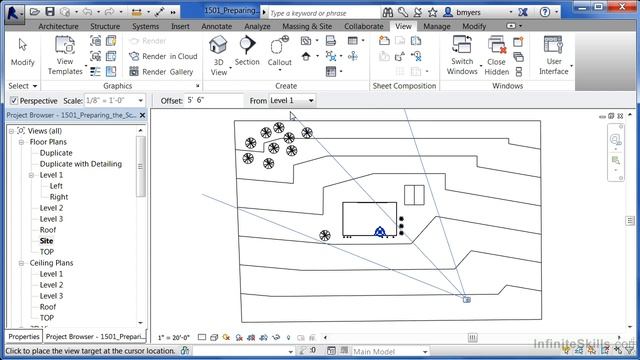640x360 pixels.
Task: Switch to the Properties panel tab
Action: click(24, 337)
